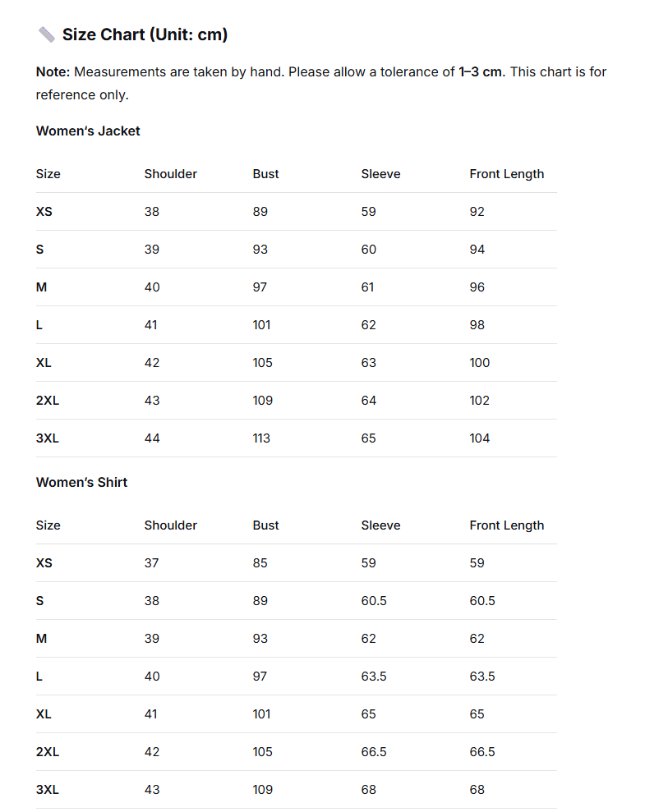The image size is (645, 812).
Task: Click the ruler icon beside Size Chart
Action: [x=47, y=34]
